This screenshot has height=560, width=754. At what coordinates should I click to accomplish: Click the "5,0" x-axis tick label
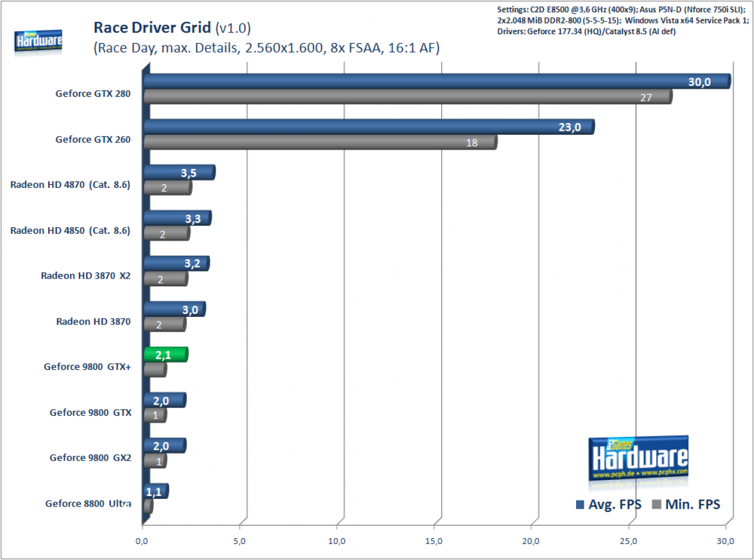pos(240,540)
